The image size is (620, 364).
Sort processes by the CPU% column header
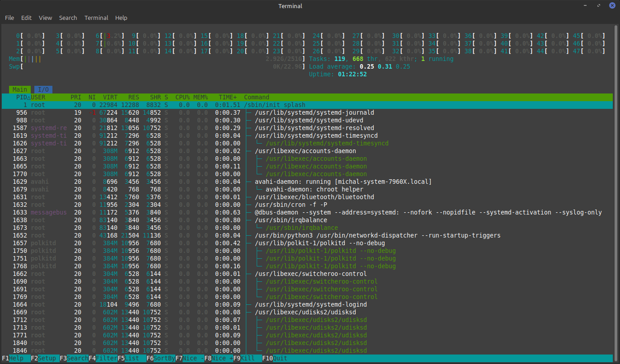point(183,97)
